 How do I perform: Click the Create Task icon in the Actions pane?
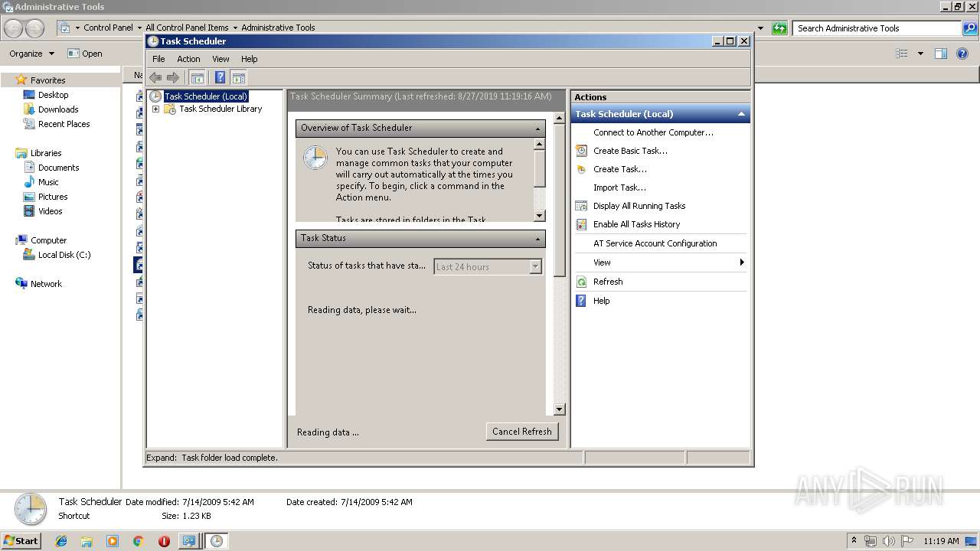point(582,169)
